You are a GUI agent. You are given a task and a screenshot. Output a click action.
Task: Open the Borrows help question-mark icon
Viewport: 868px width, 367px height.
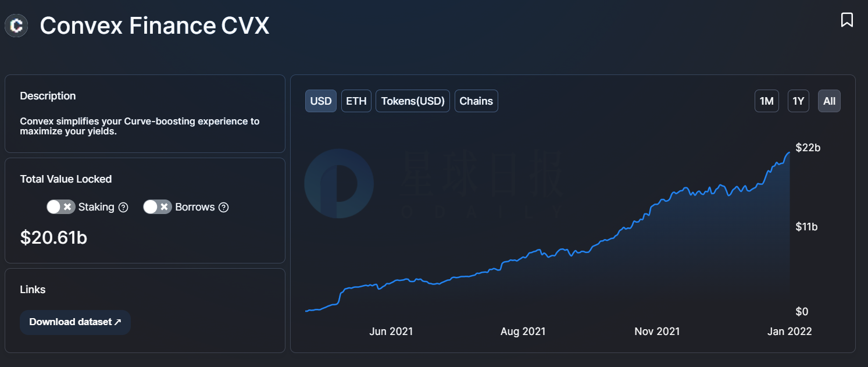tap(224, 207)
